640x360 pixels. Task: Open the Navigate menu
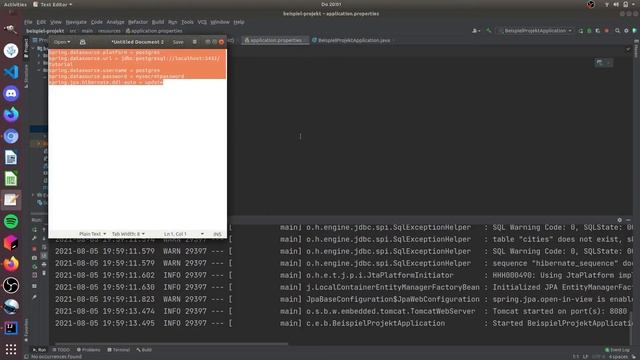coord(76,22)
